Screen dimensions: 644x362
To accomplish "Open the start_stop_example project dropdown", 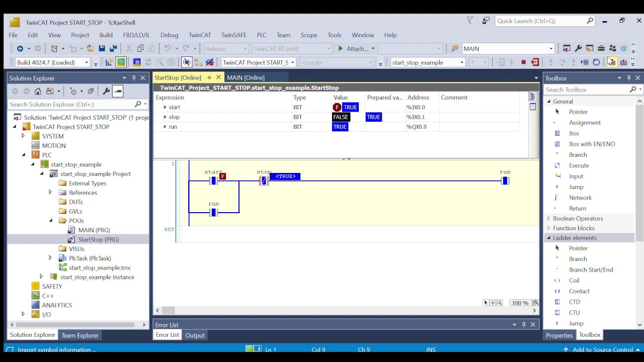I will coord(461,62).
